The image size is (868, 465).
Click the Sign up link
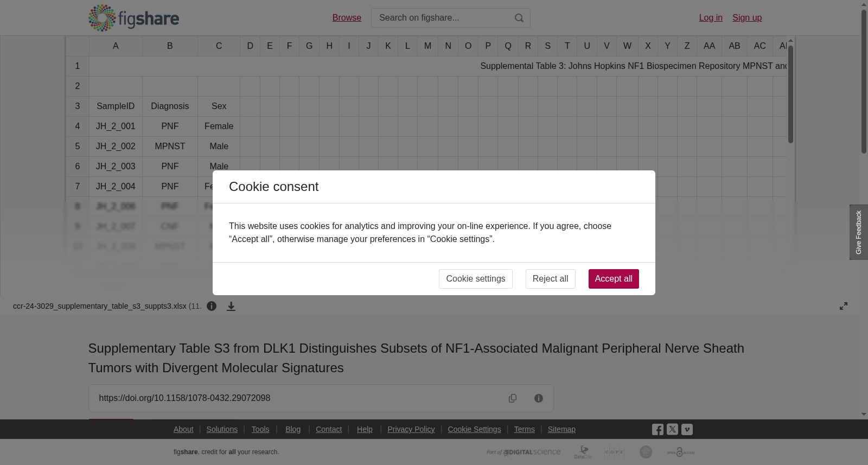(747, 18)
